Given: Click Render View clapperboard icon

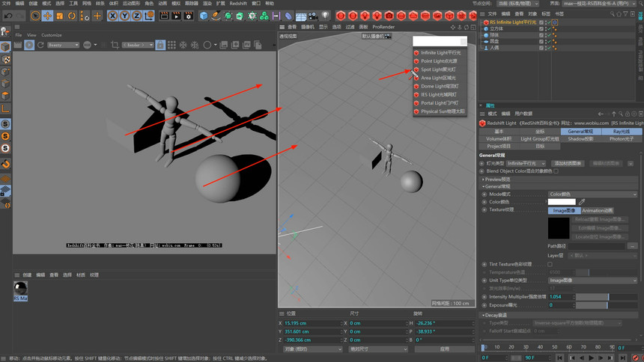Looking at the screenshot, I should (x=164, y=16).
